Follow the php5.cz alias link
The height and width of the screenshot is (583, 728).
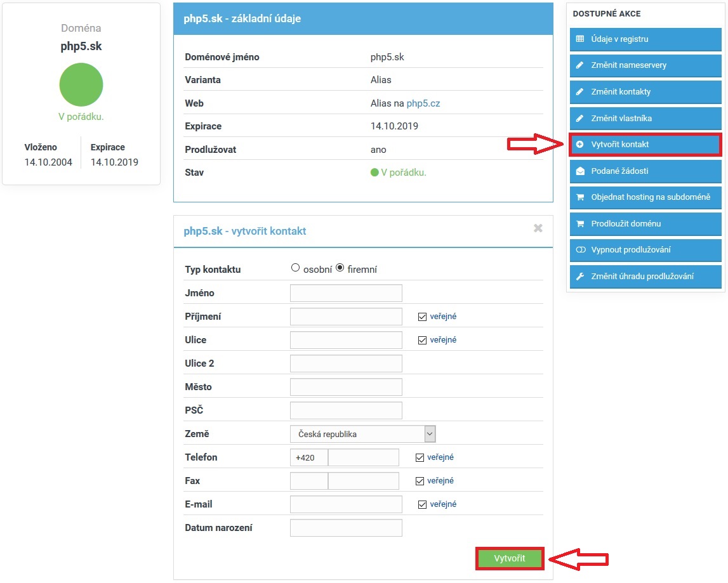tap(423, 103)
